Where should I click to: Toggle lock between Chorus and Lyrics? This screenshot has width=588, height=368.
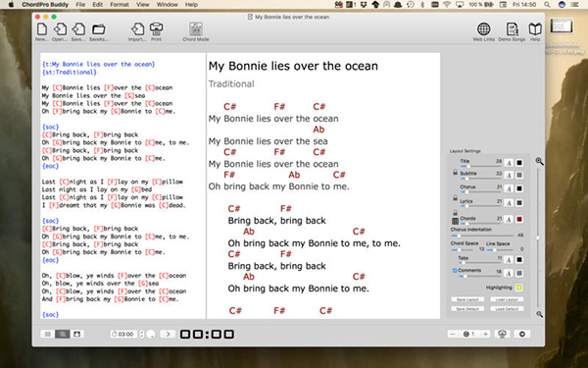(x=455, y=197)
